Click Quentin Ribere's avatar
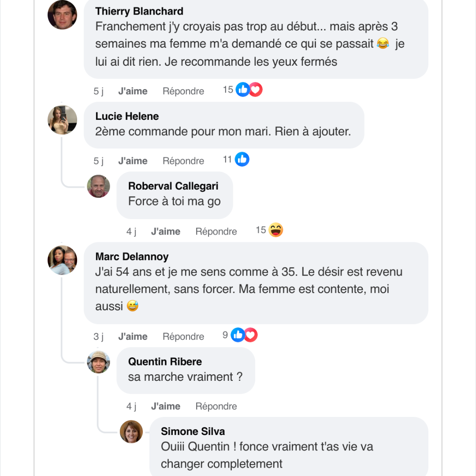 click(98, 362)
